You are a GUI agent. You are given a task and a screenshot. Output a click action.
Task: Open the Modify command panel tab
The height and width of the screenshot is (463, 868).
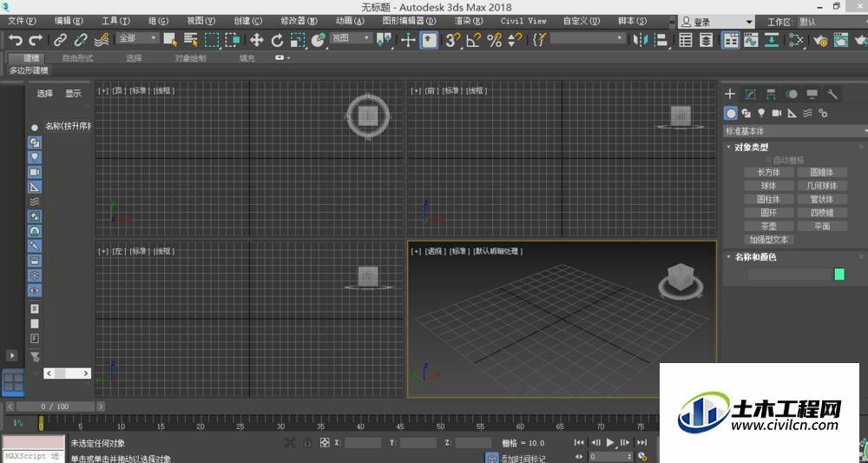tap(750, 94)
